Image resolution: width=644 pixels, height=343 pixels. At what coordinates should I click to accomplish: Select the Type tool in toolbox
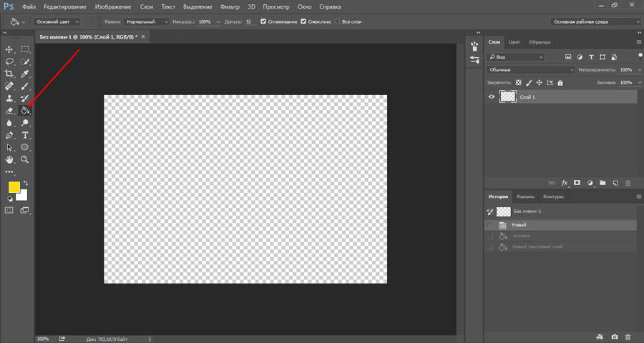pyautogui.click(x=25, y=135)
